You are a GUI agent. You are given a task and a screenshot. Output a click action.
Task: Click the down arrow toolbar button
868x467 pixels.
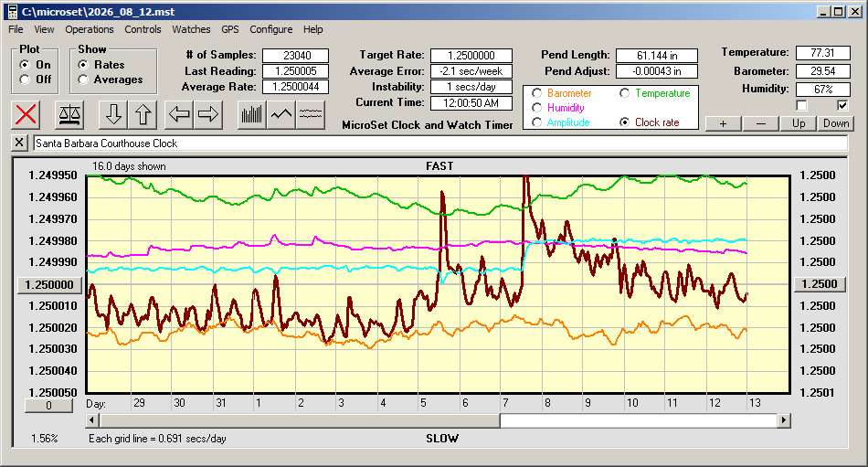click(x=113, y=114)
